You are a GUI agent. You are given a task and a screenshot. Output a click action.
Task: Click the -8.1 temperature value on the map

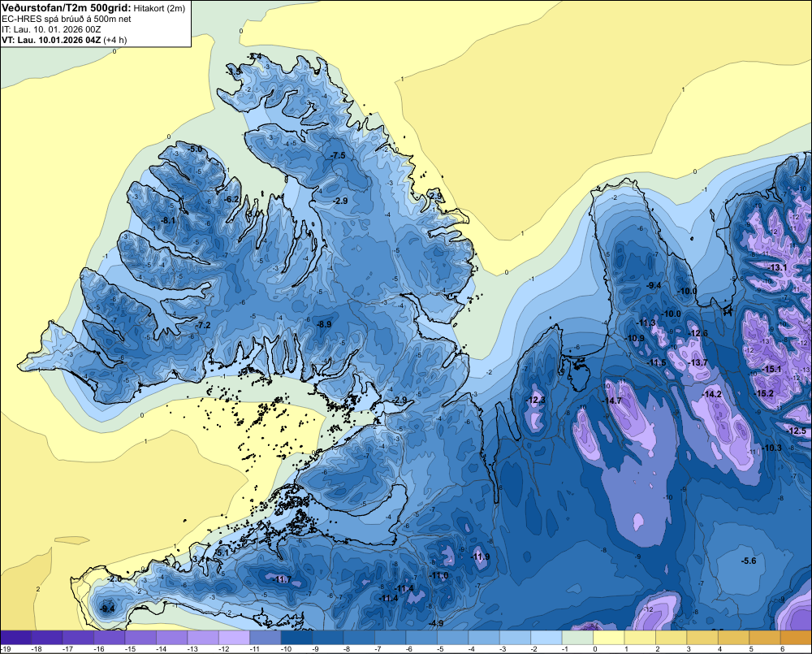point(168,220)
